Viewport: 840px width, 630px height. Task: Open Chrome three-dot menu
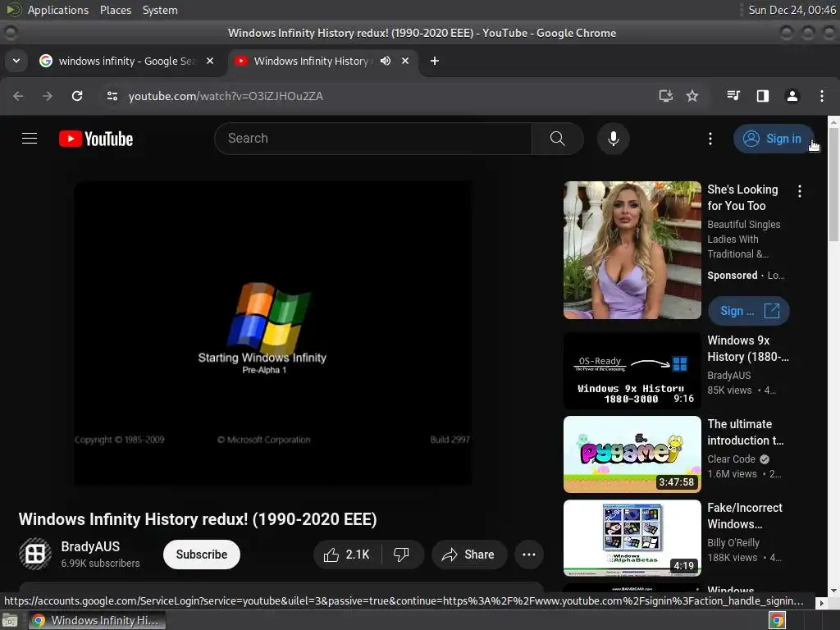(822, 96)
